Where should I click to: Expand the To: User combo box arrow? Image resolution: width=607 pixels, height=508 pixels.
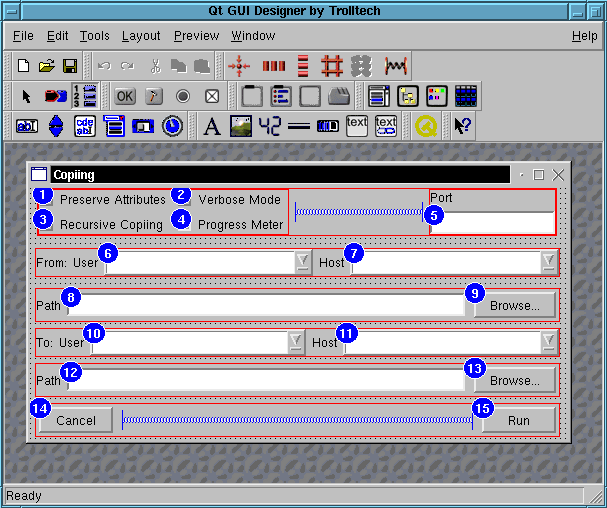point(296,343)
